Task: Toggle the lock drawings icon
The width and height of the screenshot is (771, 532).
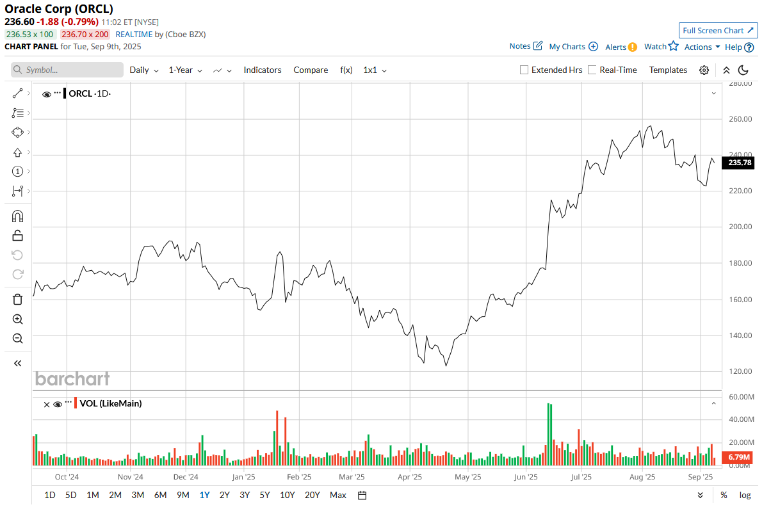Action: (17, 236)
